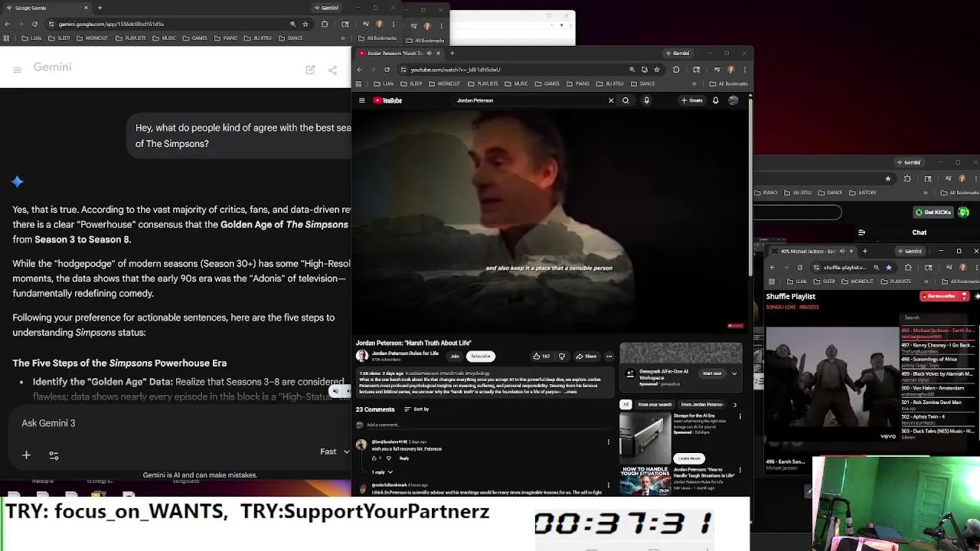Click Join channel membership button
This screenshot has width=980, height=551.
[455, 356]
